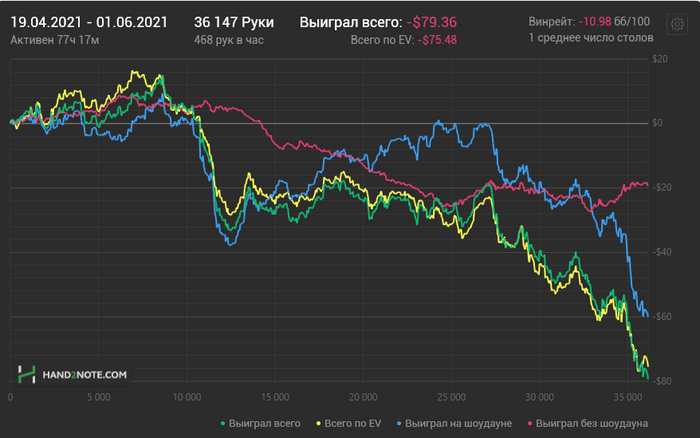The height and width of the screenshot is (438, 700).
Task: Click the 'Всего по EV:' header label
Action: pyautogui.click(x=383, y=40)
